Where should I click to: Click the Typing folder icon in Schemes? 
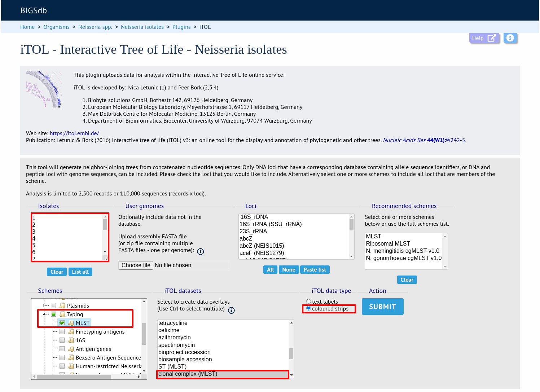tap(62, 314)
